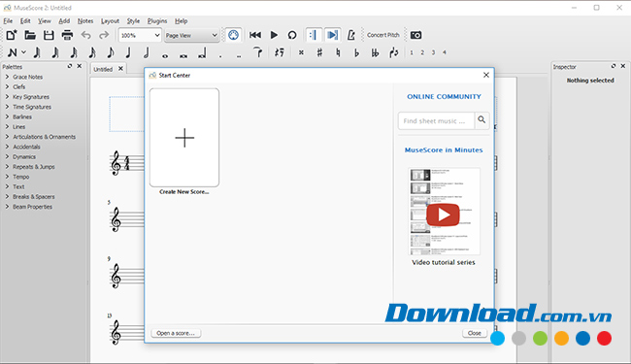Screen dimensions: 631x364
Task: Save the score with floppy disk icon
Action: 49,35
